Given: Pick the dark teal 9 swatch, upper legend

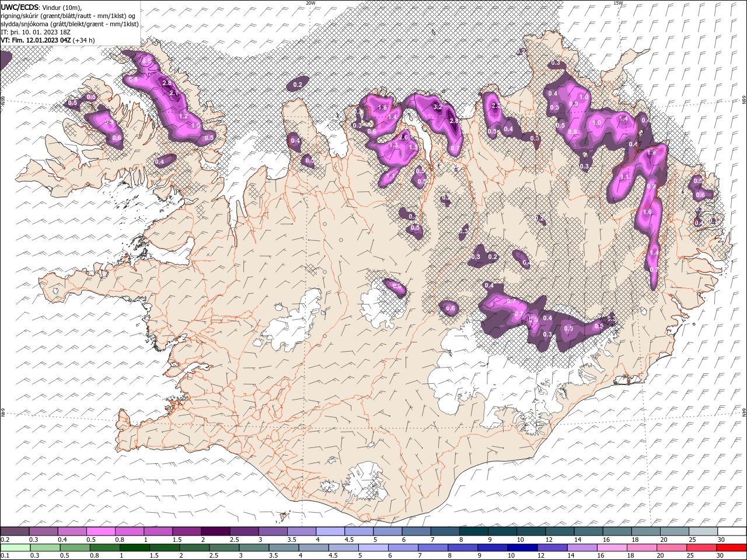Looking at the screenshot, I should (502, 531).
